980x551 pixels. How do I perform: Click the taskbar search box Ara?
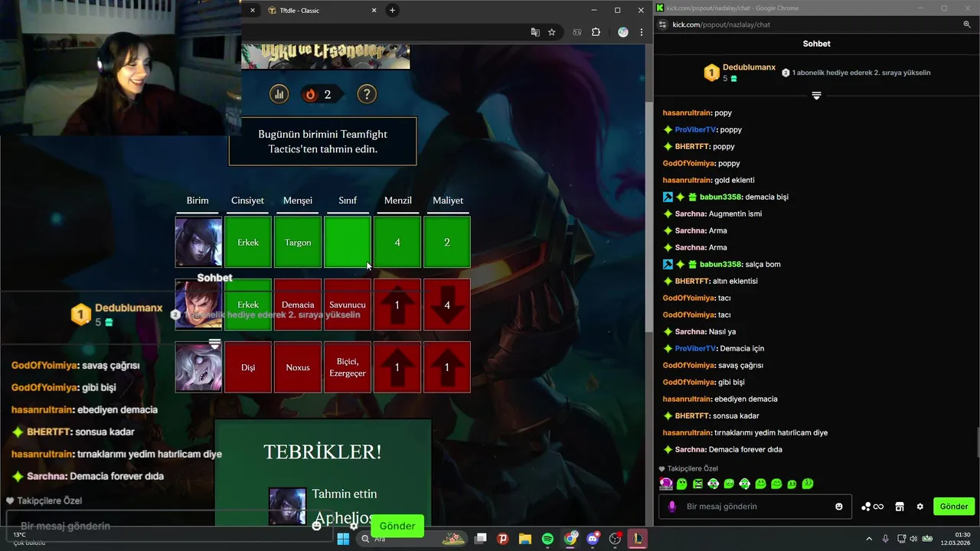412,539
